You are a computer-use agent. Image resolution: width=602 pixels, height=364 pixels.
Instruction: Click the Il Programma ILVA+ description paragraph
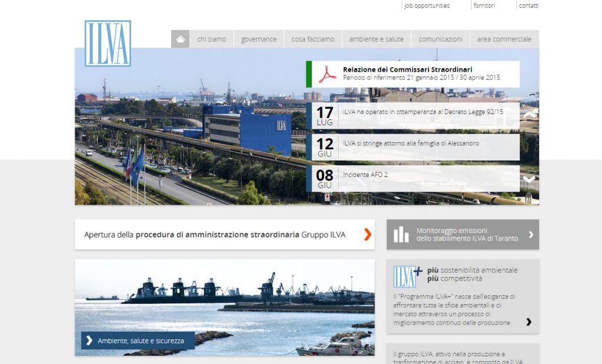pos(454,309)
